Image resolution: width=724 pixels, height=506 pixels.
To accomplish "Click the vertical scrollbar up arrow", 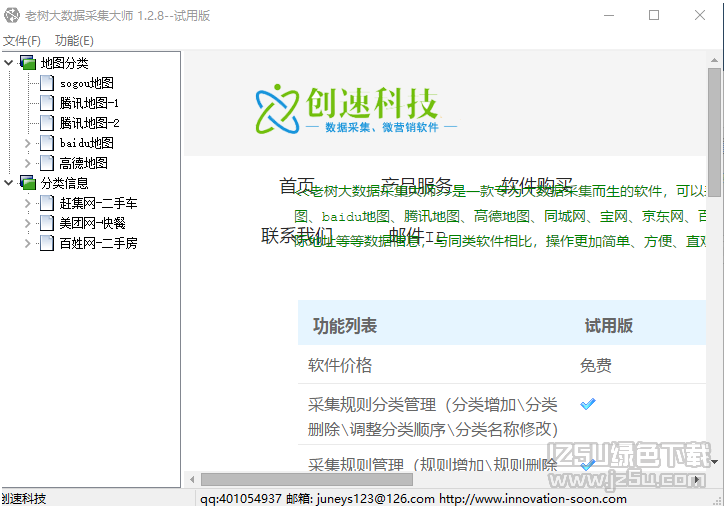I will coord(714,60).
